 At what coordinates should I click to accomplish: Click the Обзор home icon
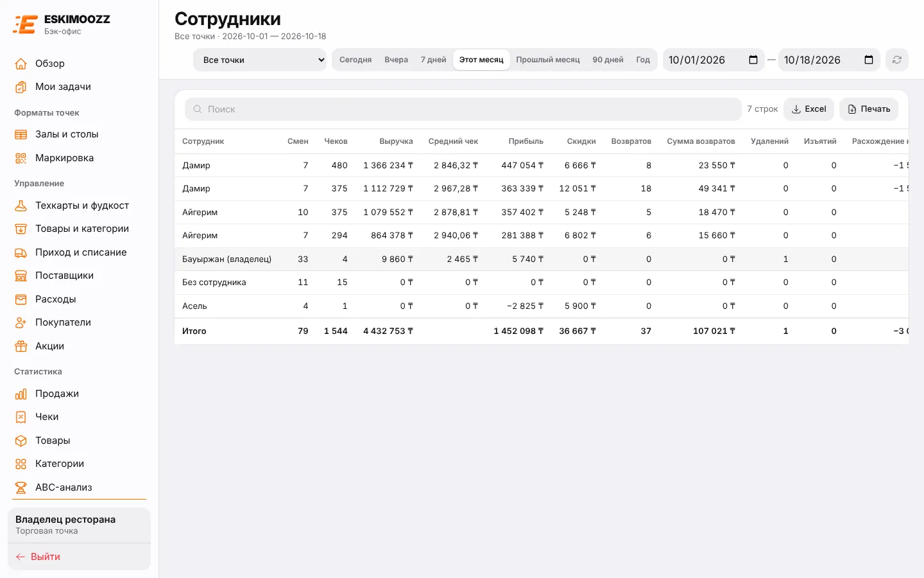click(21, 64)
